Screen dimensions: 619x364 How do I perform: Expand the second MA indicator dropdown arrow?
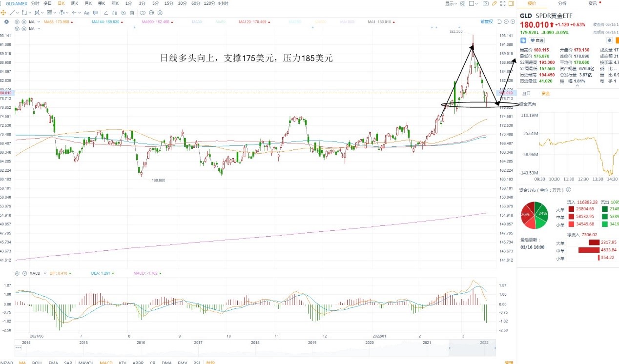[39, 29]
